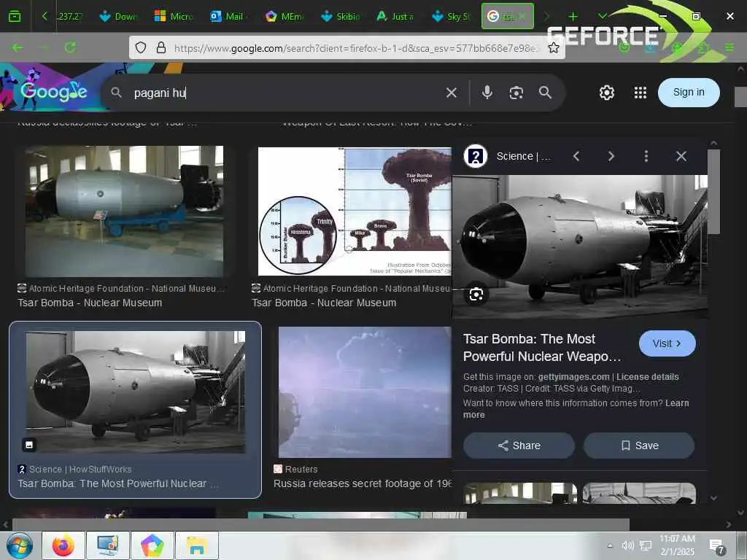Screen dimensions: 747x560
Task: Search by image with camera lens
Action: [x=516, y=93]
